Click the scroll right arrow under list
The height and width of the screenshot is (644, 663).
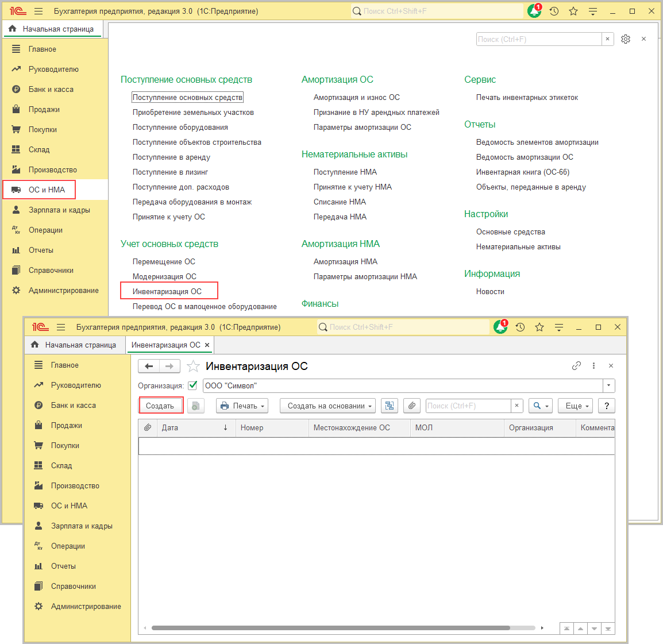542,628
